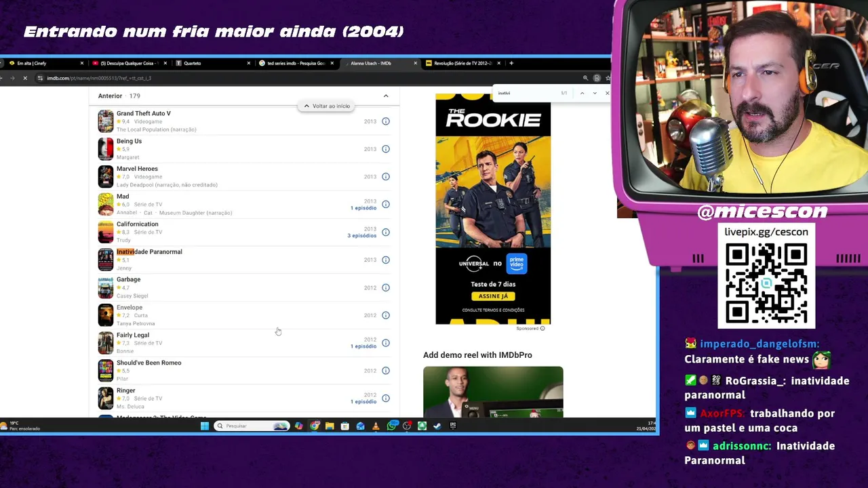This screenshot has height=488, width=868.
Task: Open info icon for Being Us
Action: tap(386, 149)
